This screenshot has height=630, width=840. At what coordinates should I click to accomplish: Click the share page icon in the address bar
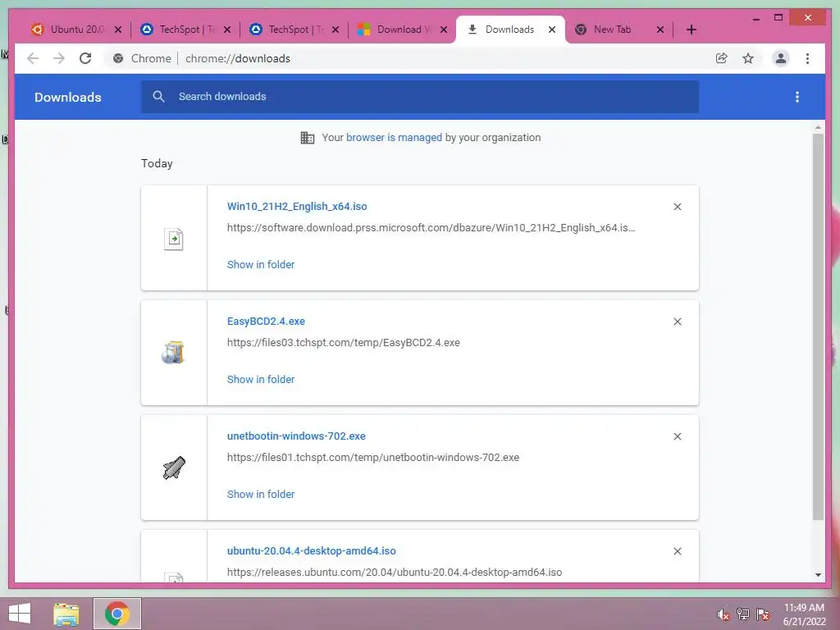pyautogui.click(x=722, y=58)
